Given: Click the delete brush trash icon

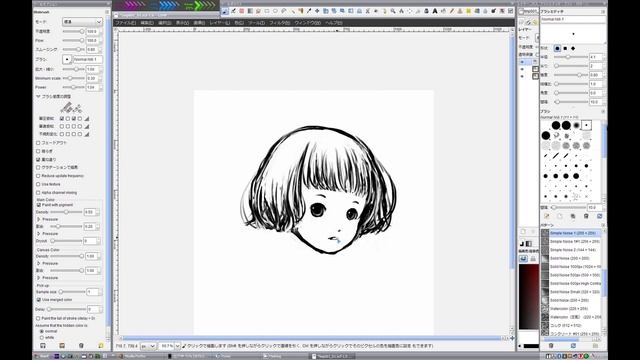Looking at the screenshot, I should click(586, 216).
